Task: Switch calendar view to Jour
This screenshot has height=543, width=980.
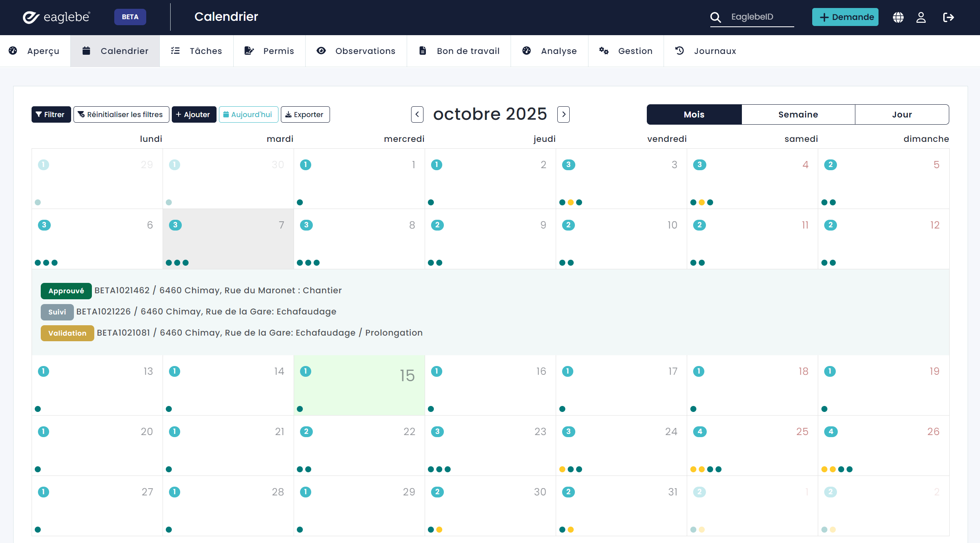Action: (x=902, y=115)
